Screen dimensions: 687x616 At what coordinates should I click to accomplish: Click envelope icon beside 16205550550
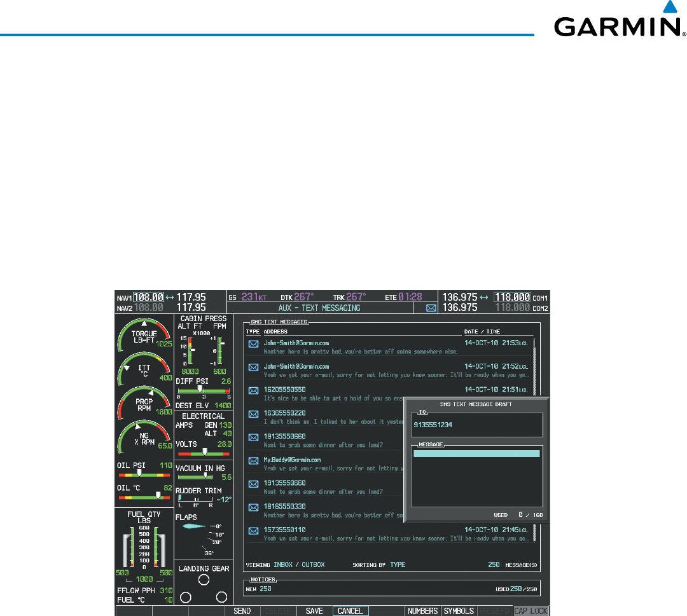[253, 390]
